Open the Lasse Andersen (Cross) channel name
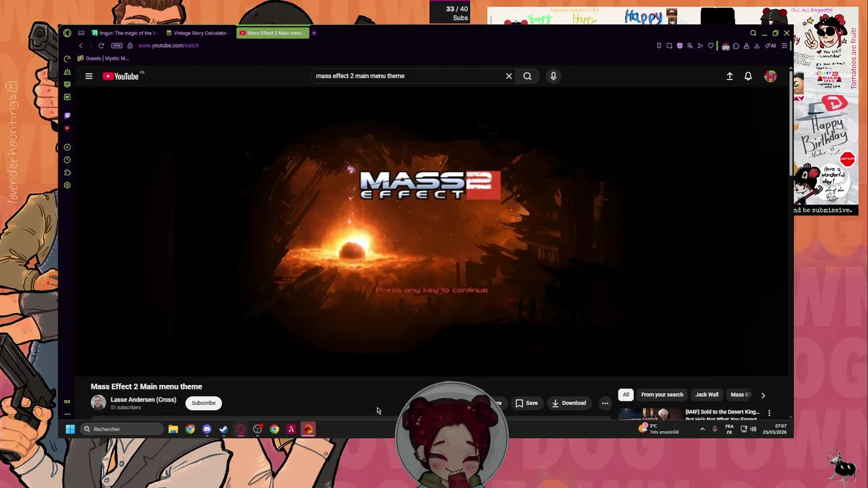This screenshot has width=868, height=488. pos(143,400)
